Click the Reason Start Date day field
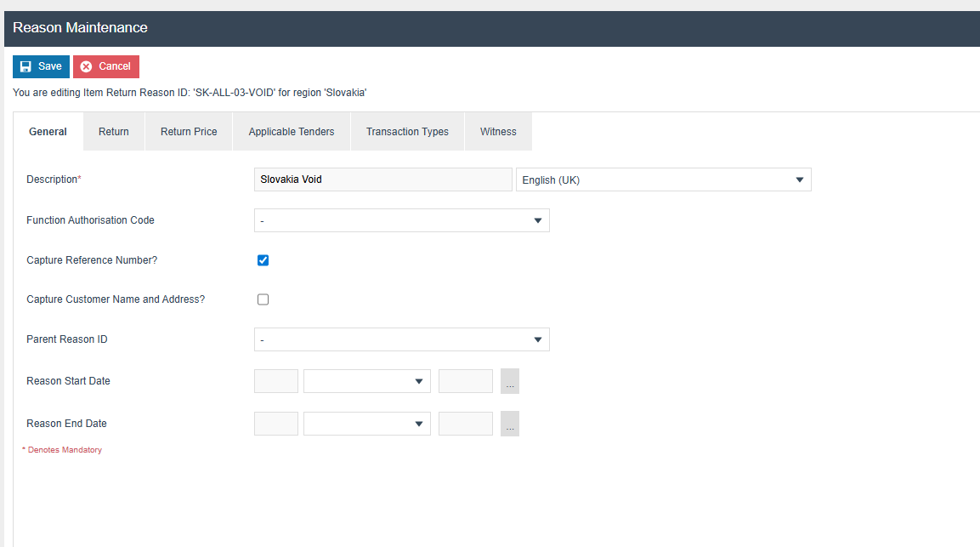 pyautogui.click(x=276, y=381)
